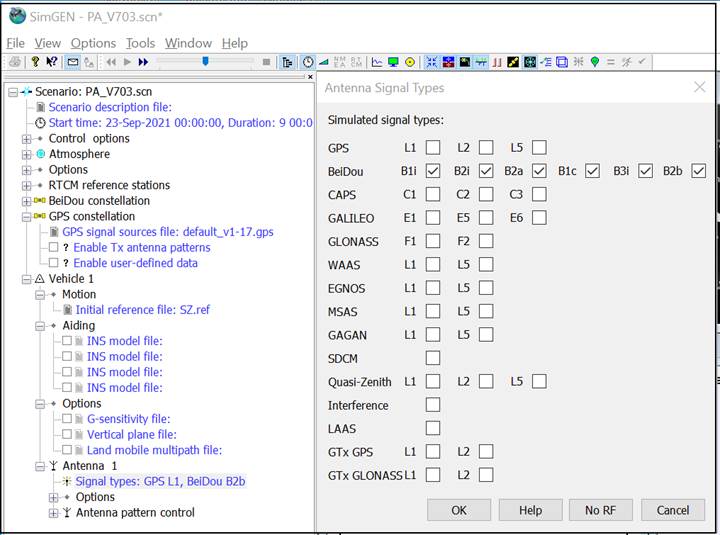Viewport: 720px width, 535px height.
Task: Expand the Antenna pattern control node
Action: [x=53, y=513]
